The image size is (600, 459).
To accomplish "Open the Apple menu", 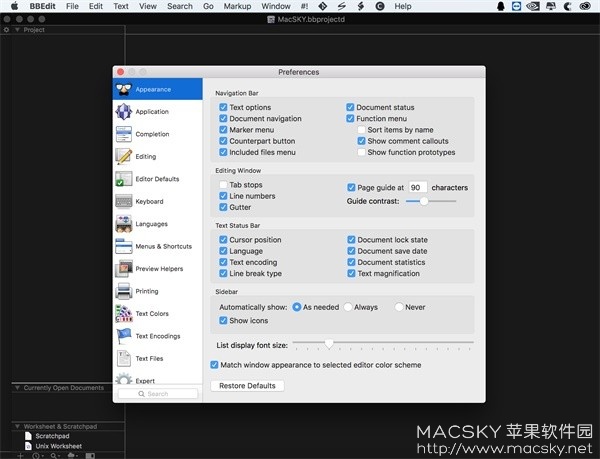I will (14, 6).
